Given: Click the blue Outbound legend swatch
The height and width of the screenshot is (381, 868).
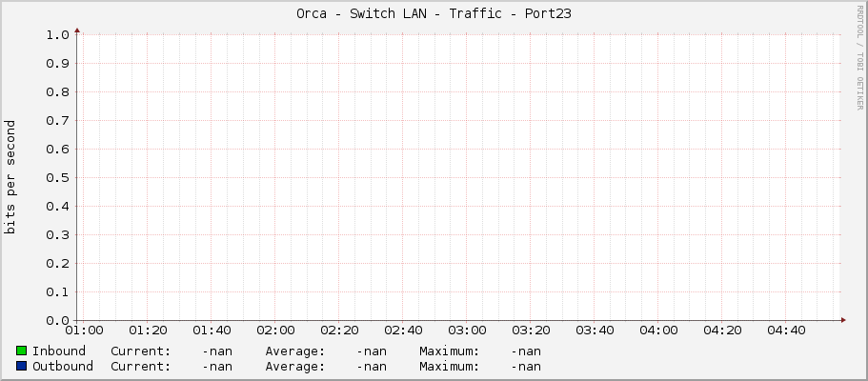Looking at the screenshot, I should pos(22,366).
